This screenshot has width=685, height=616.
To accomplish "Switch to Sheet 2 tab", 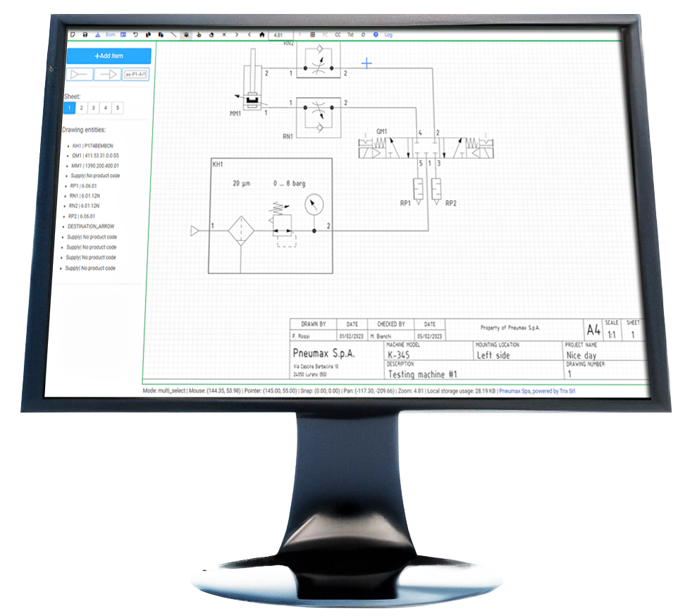I will 81,106.
